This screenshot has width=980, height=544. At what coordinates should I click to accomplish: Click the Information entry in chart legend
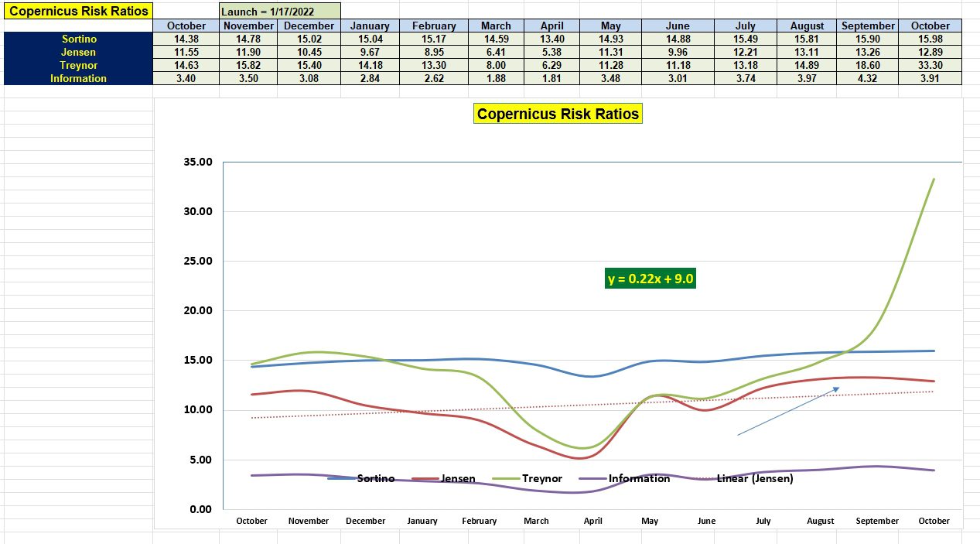pyautogui.click(x=638, y=478)
